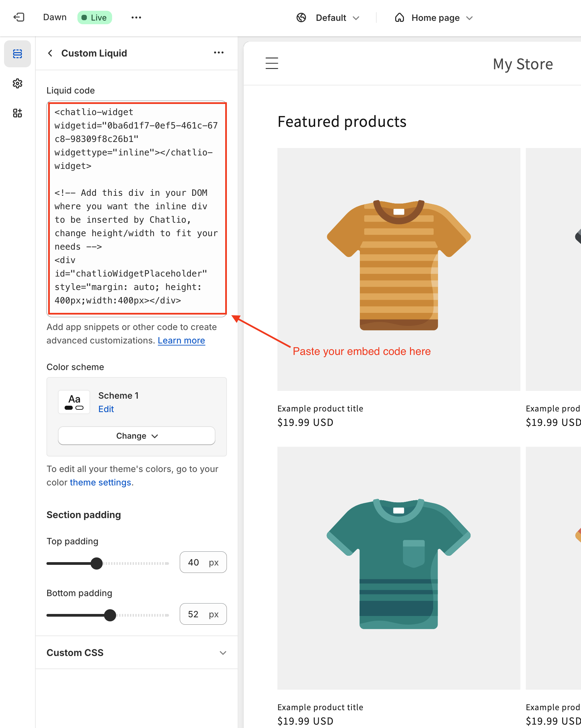
Task: Click the Featured products heading
Action: [342, 121]
